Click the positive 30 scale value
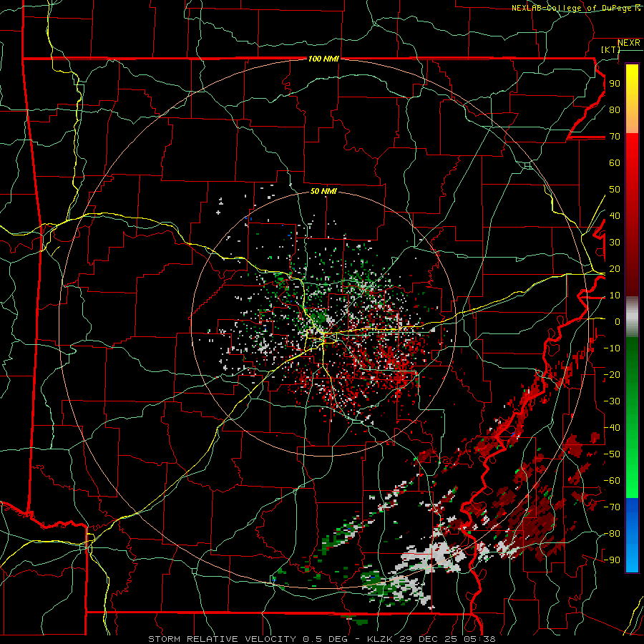Screen dimensions: 644x644 [615, 243]
